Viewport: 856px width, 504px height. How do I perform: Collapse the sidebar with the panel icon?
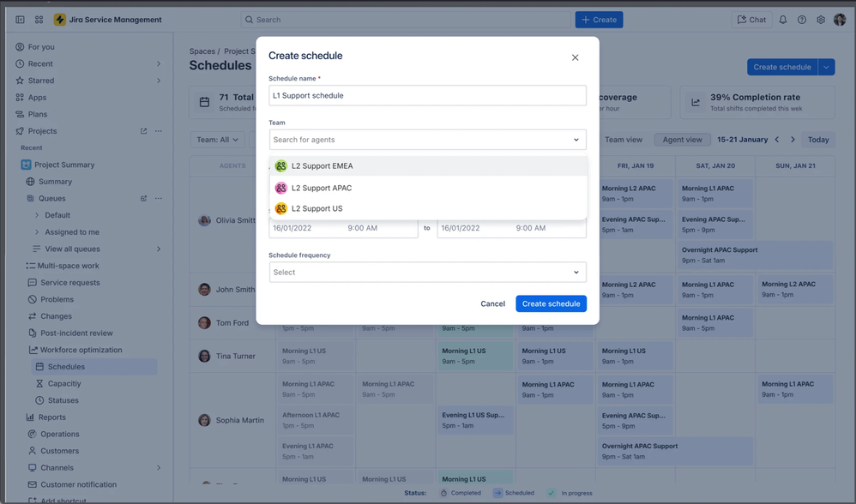point(20,20)
